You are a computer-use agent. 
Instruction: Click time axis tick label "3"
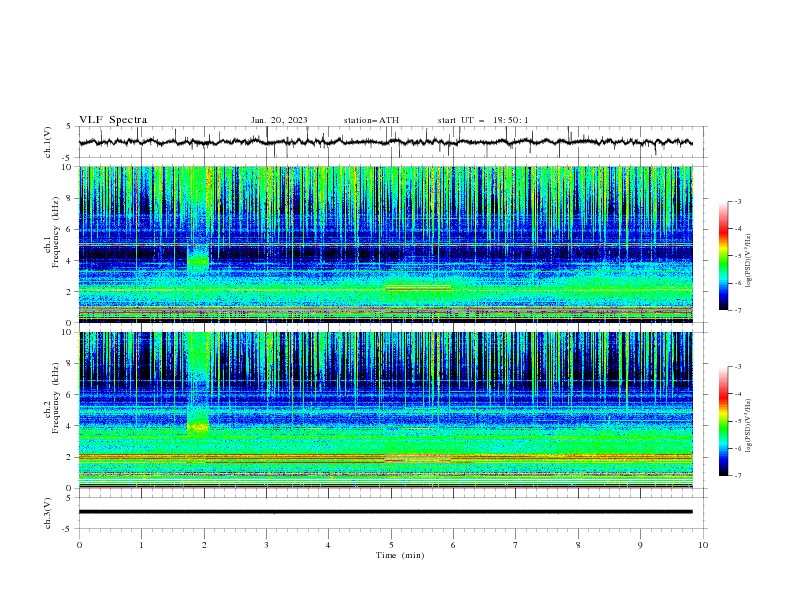266,545
